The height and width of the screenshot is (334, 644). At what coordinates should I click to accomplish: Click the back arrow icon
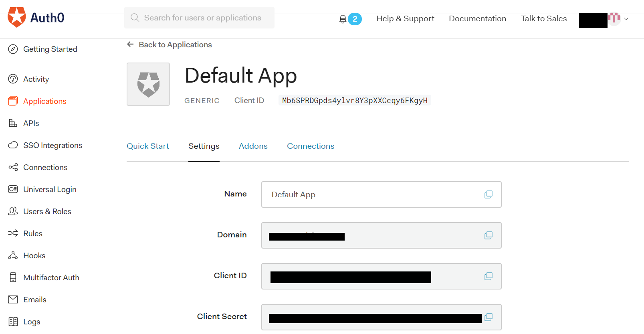point(130,45)
